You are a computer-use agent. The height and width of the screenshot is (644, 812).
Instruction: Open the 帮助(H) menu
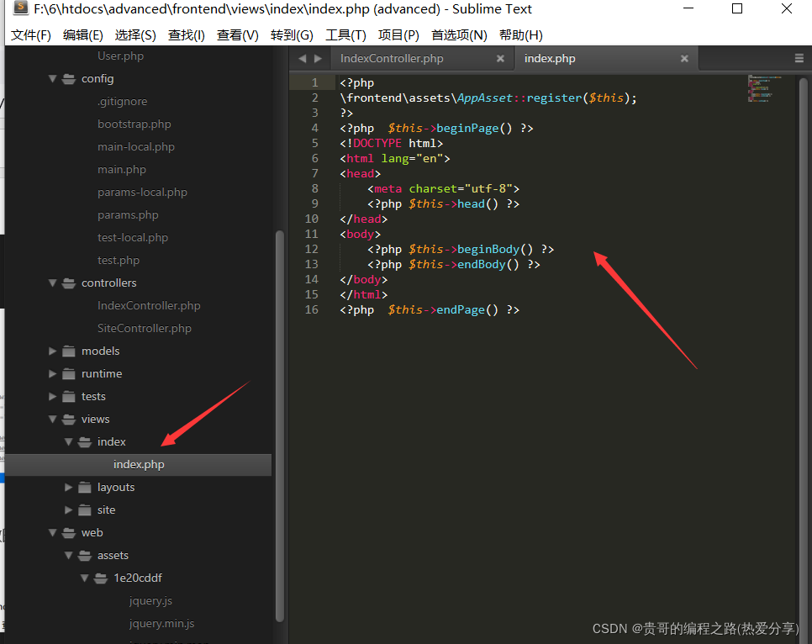coord(521,35)
